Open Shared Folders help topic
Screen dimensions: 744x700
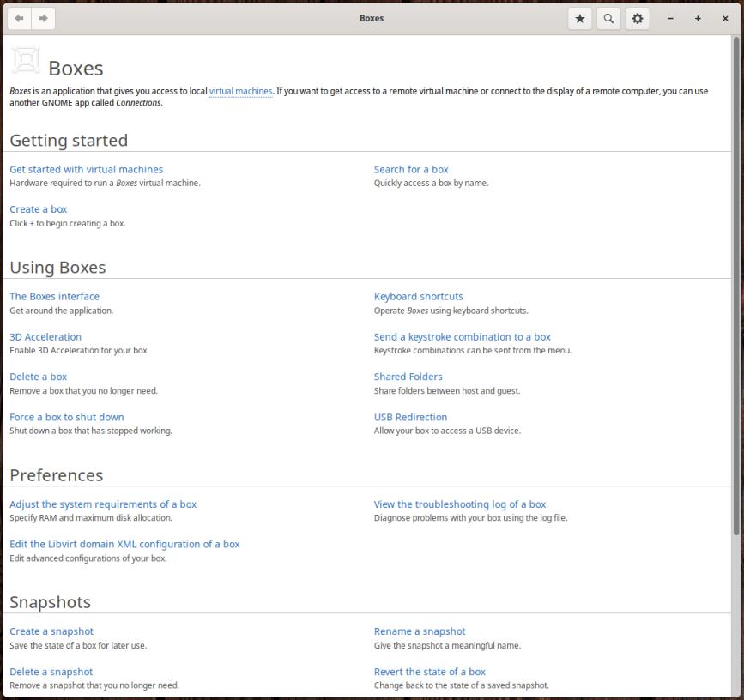tap(408, 377)
